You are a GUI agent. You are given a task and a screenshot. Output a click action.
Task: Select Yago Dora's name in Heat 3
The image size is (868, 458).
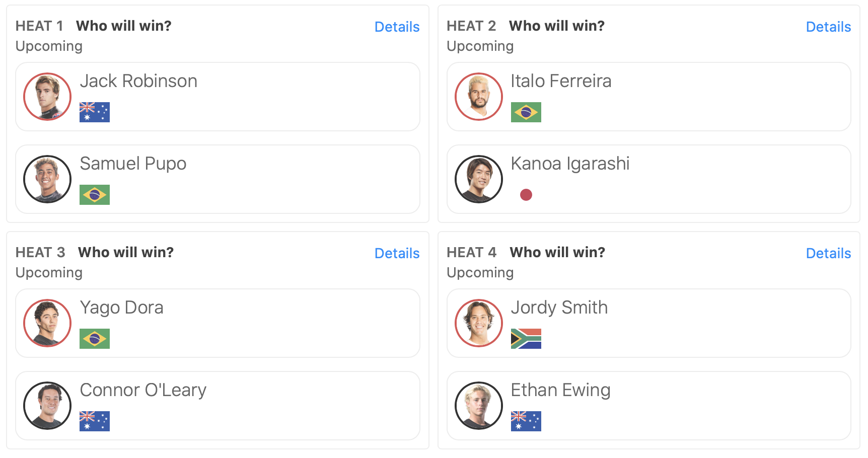121,308
